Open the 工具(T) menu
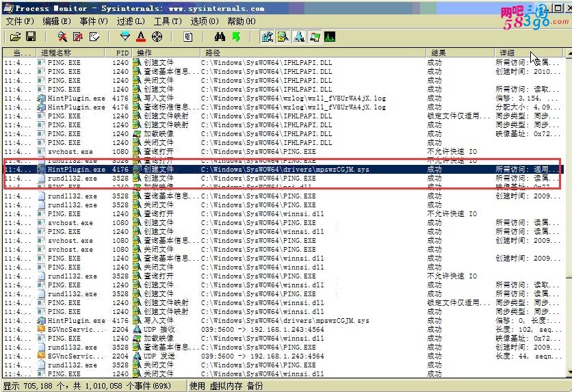 pos(168,21)
